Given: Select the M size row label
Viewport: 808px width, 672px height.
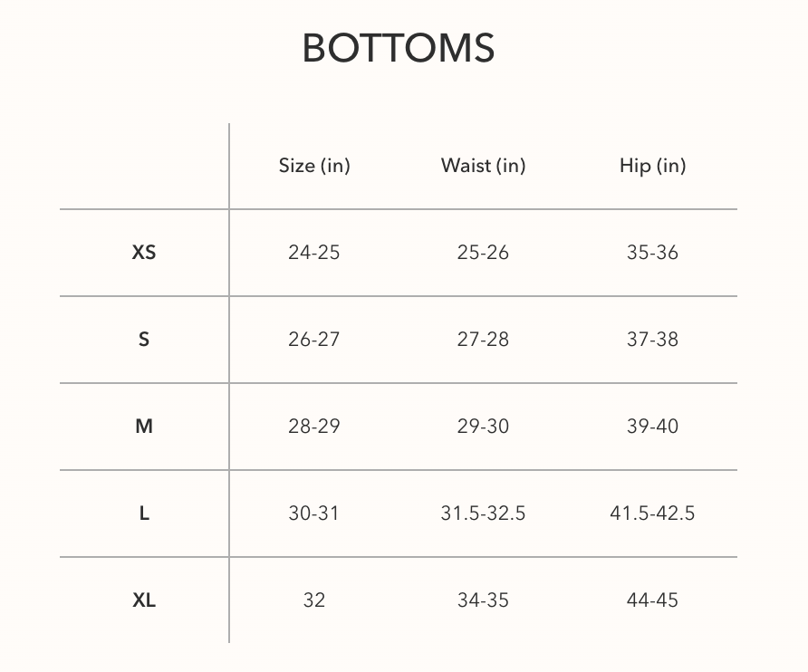Looking at the screenshot, I should 144,427.
